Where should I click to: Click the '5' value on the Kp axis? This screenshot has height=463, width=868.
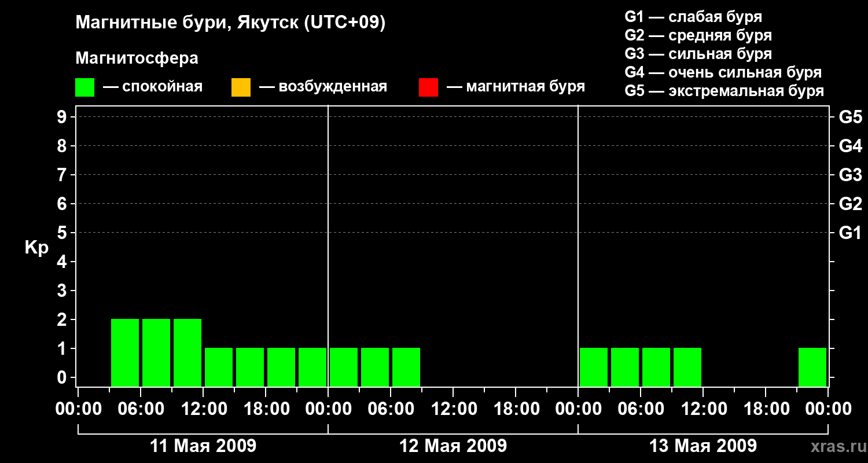coord(63,233)
